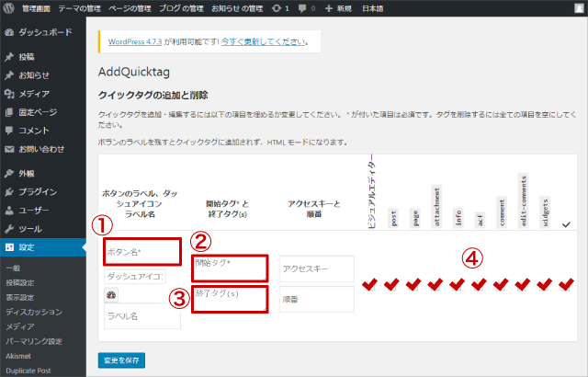Focus the ダッシュアイコン input field

[x=135, y=277]
